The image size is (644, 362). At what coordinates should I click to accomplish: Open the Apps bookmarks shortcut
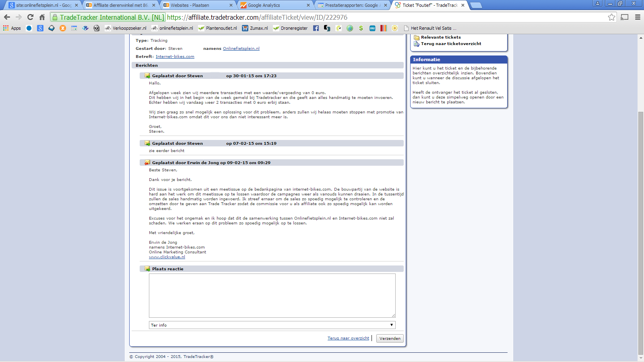12,28
